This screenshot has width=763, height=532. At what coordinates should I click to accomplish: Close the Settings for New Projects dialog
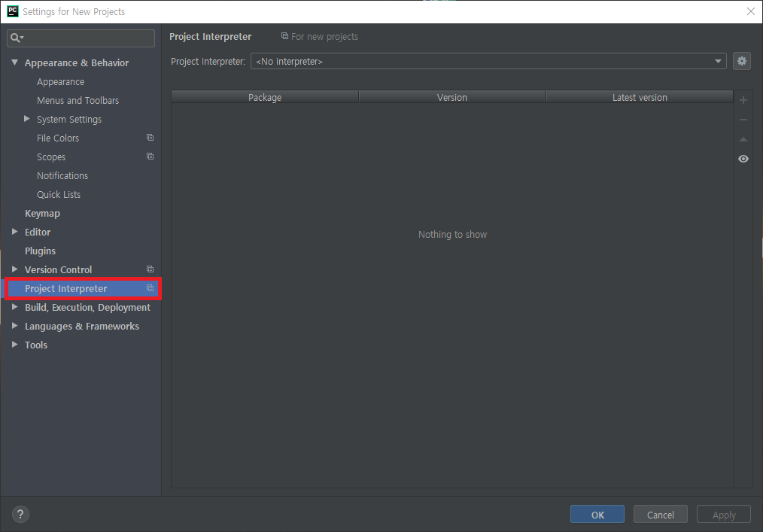click(750, 12)
